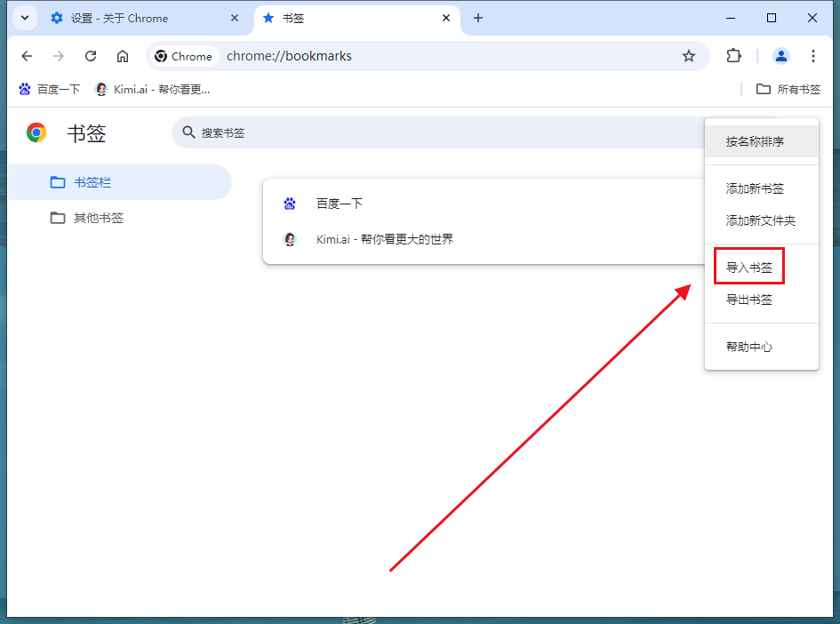Image resolution: width=840 pixels, height=624 pixels.
Task: Open the profile avatar button
Action: click(780, 56)
